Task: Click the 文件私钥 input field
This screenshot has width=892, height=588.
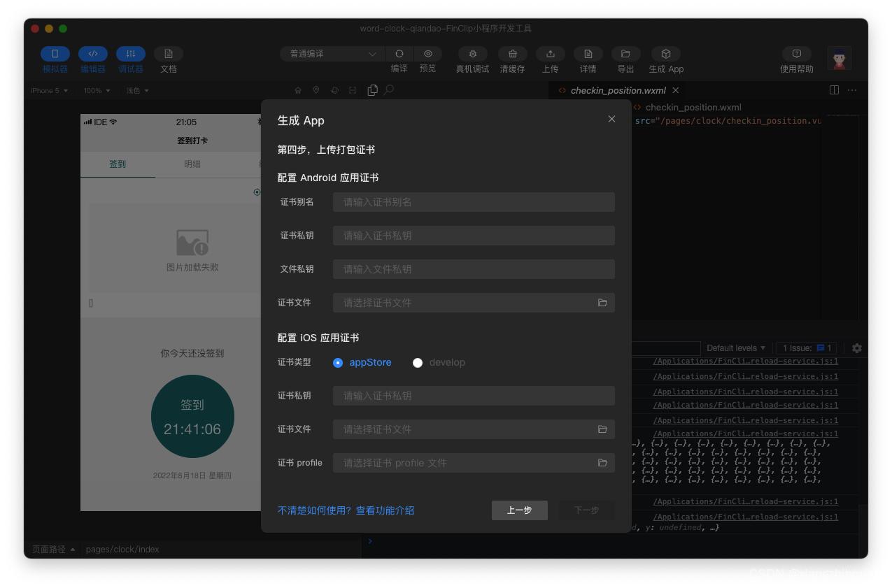Action: click(x=474, y=269)
